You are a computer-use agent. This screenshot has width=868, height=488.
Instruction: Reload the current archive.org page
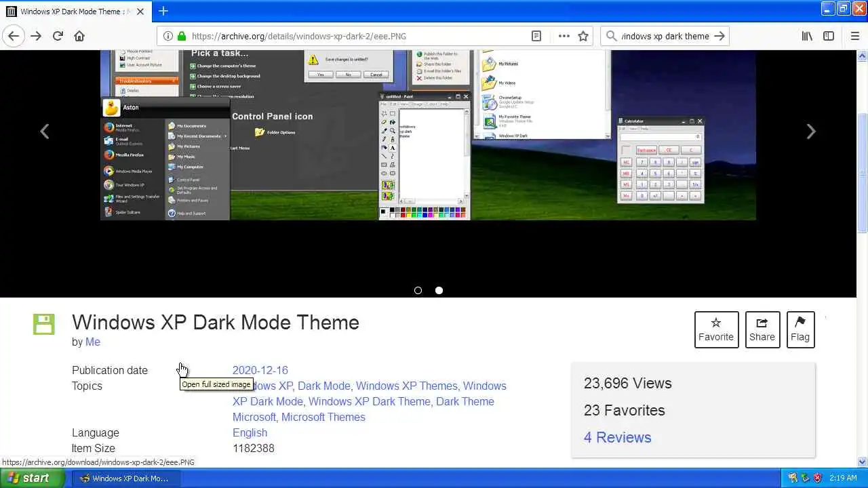point(58,36)
